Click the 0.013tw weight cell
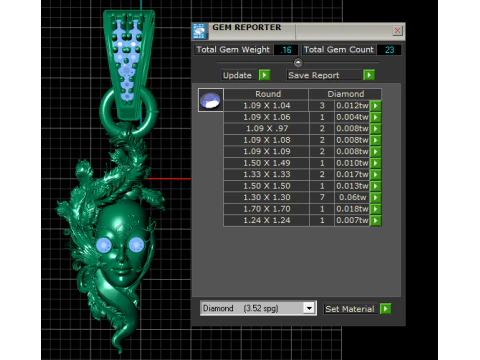This screenshot has width=480, height=360. coord(352,186)
